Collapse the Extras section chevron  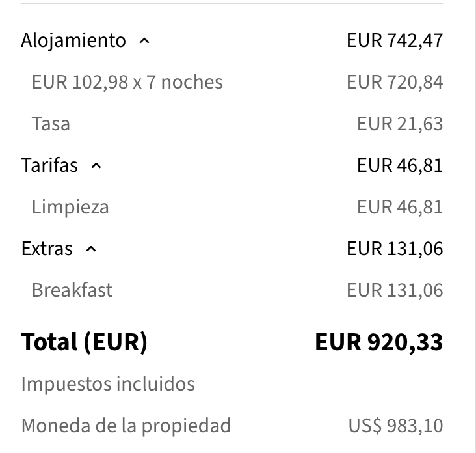click(91, 249)
